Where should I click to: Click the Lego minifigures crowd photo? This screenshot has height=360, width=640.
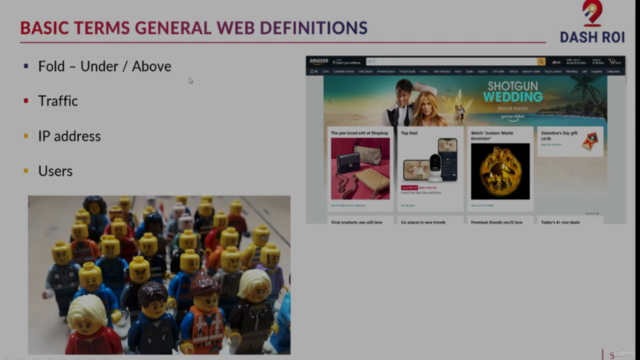[159, 275]
